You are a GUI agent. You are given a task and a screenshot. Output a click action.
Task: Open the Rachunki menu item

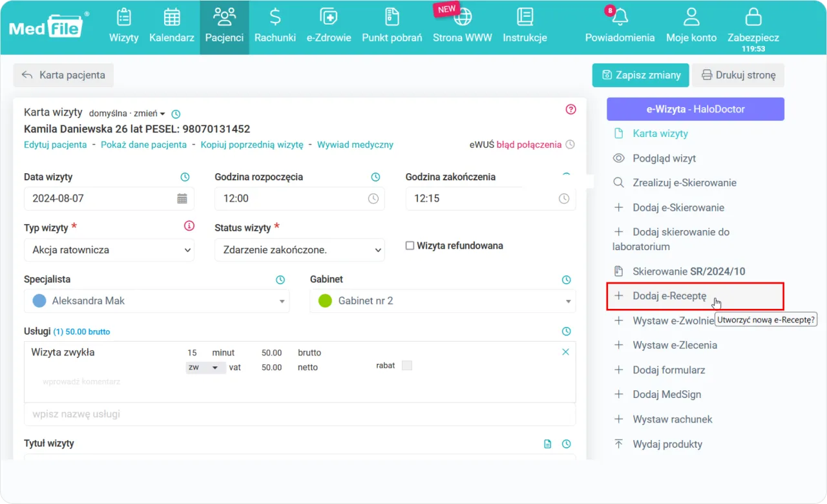(x=275, y=26)
